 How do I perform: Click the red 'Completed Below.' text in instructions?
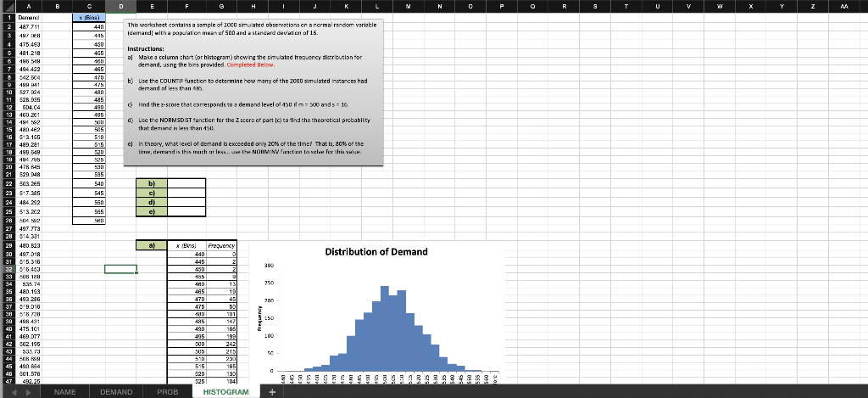pyautogui.click(x=249, y=64)
